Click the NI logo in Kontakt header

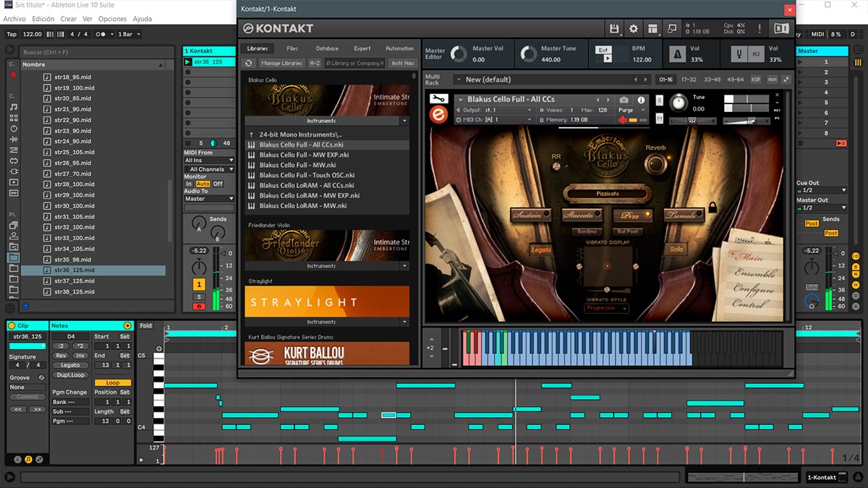click(x=781, y=29)
